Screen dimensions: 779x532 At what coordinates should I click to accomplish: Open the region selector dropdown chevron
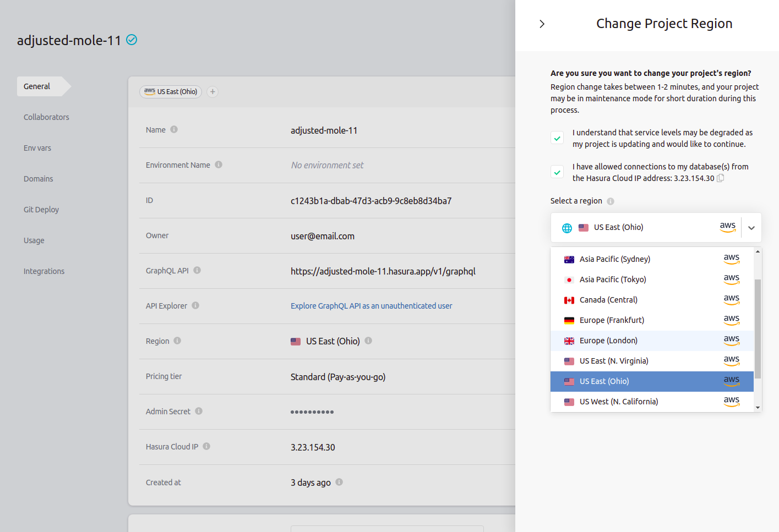(751, 227)
